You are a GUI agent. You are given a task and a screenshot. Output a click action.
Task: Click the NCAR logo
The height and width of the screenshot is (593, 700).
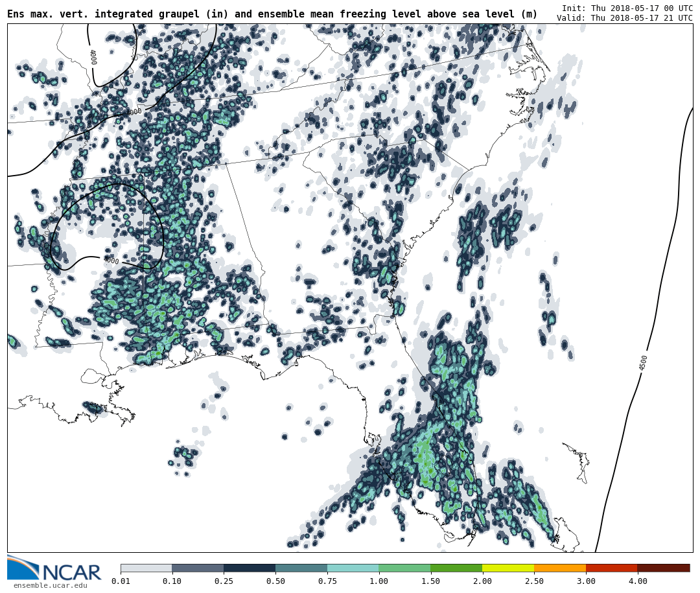[54, 569]
